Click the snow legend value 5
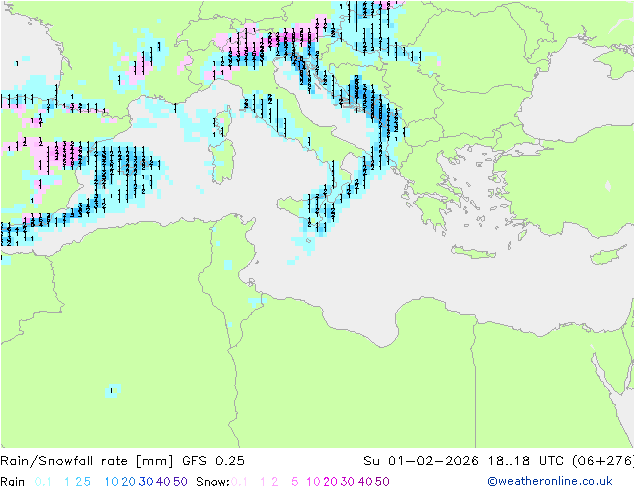 click(x=295, y=482)
